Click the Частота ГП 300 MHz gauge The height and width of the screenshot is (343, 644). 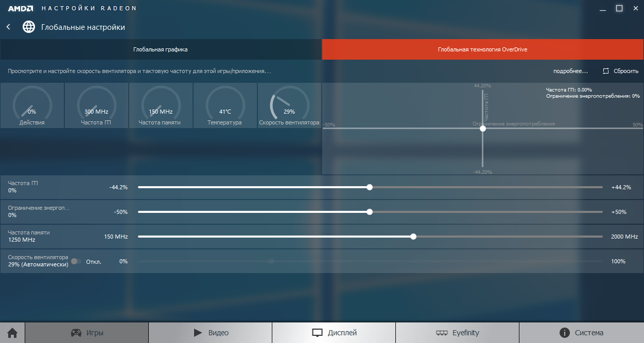96,105
